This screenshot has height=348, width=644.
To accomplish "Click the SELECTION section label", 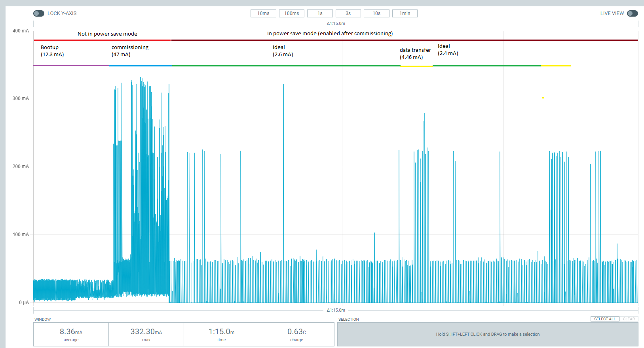I will 348,320.
